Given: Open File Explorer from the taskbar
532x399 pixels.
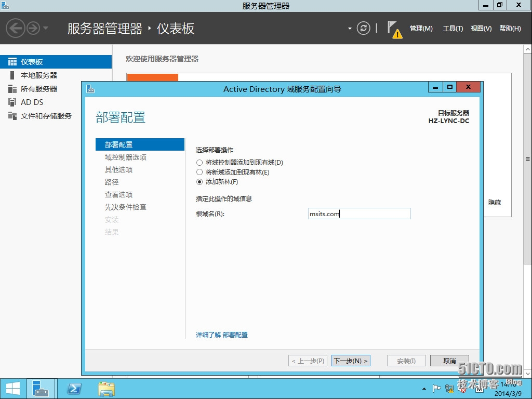Looking at the screenshot, I should tap(106, 389).
